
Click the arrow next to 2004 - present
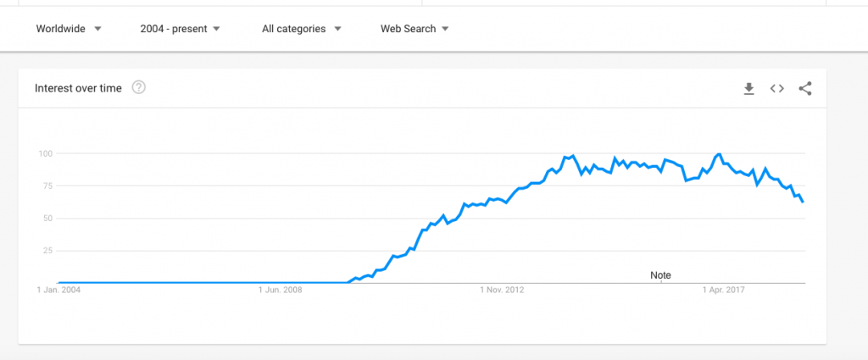click(x=216, y=29)
